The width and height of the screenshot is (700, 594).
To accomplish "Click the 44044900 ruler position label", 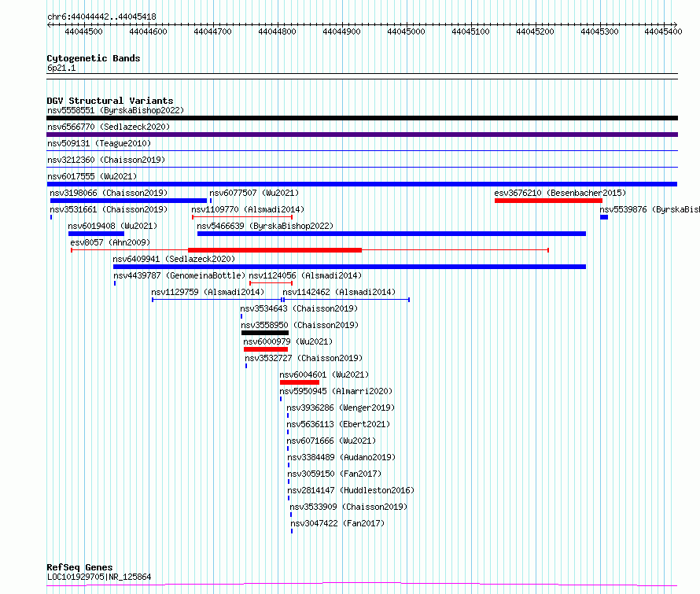I will tap(341, 31).
